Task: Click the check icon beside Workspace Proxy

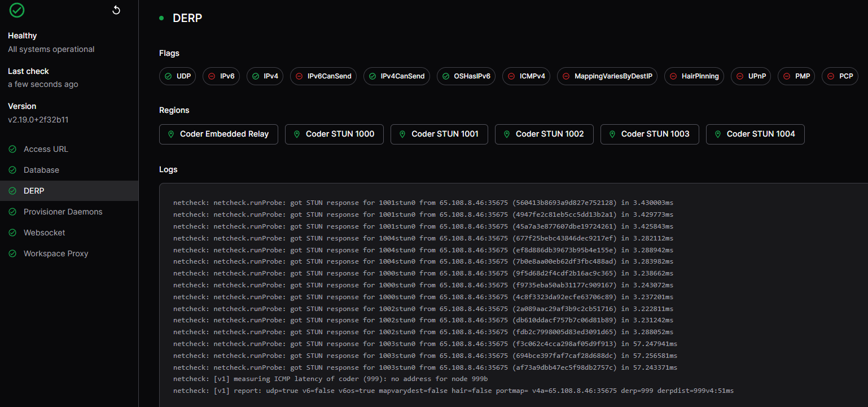Action: [x=12, y=253]
